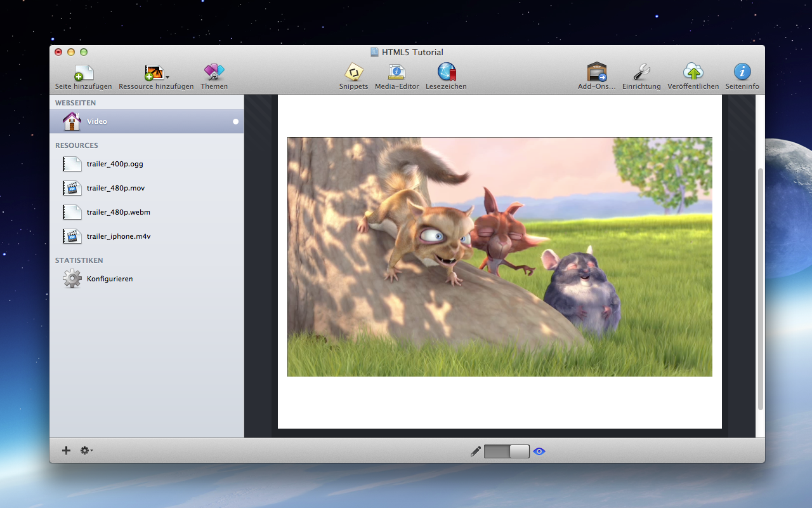Select trailer_400p.ogg resource
Screen dimensions: 812x508
(147, 164)
